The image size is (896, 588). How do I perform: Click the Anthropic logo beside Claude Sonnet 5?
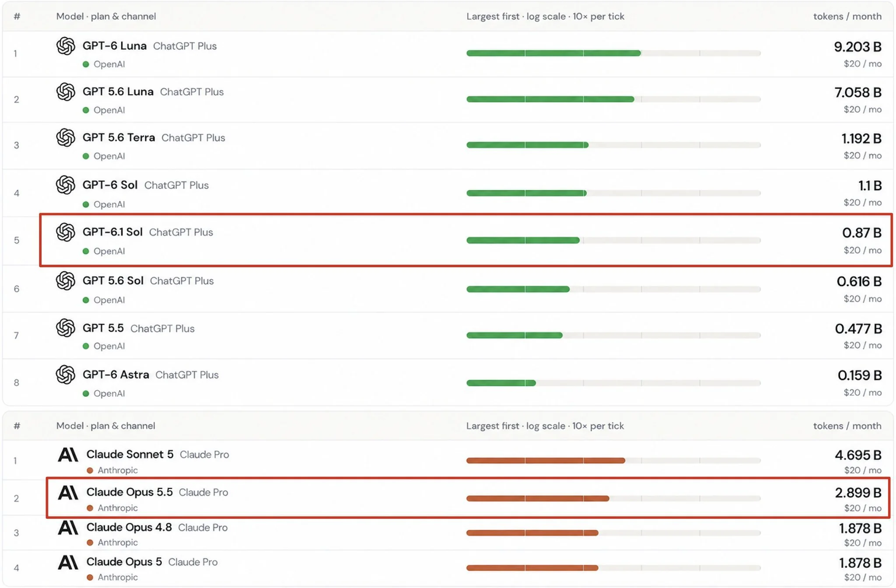point(68,455)
